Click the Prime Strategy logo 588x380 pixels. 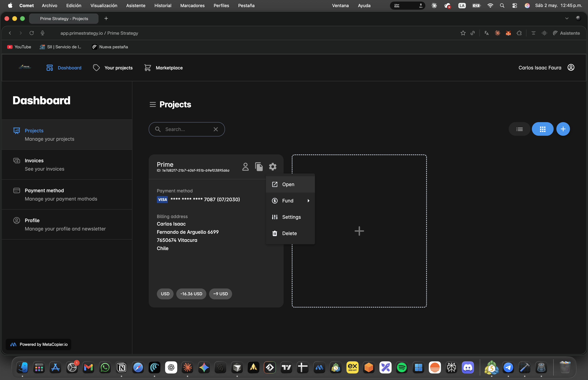pos(25,67)
